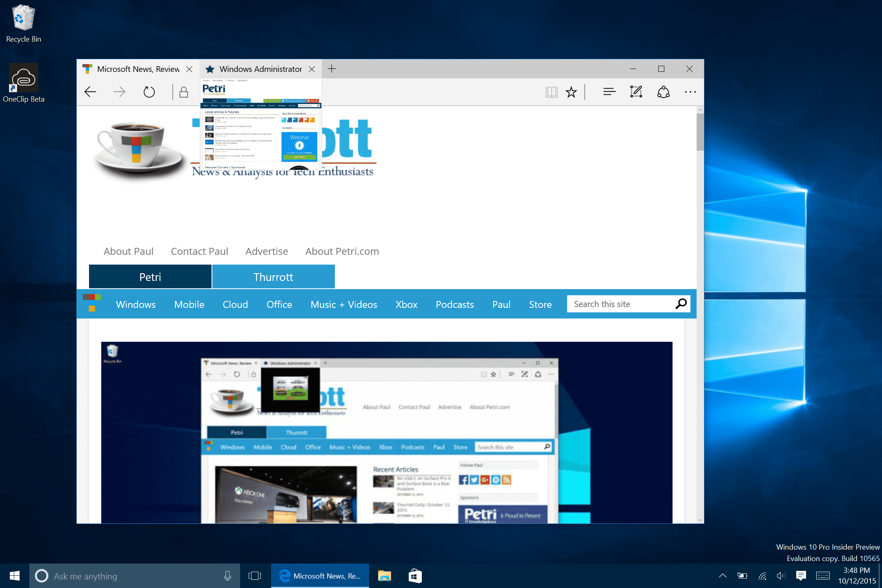Open Share panel icon

tap(663, 92)
